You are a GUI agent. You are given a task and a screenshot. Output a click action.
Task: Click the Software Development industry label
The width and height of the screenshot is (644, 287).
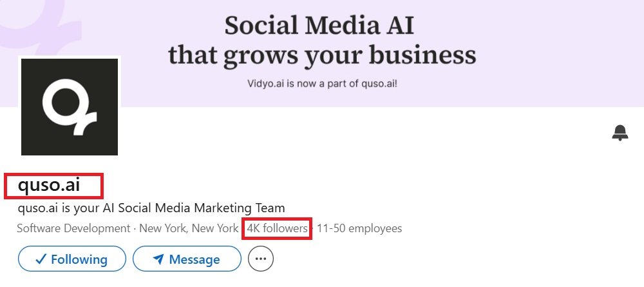73,228
